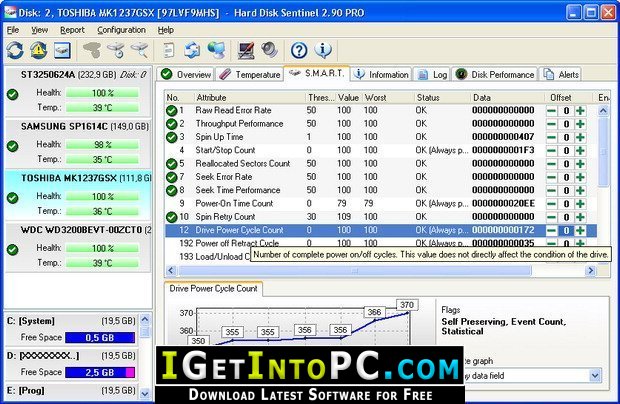The height and width of the screenshot is (404, 620).
Task: Decrease offset for Spin Up Time
Action: click(551, 137)
